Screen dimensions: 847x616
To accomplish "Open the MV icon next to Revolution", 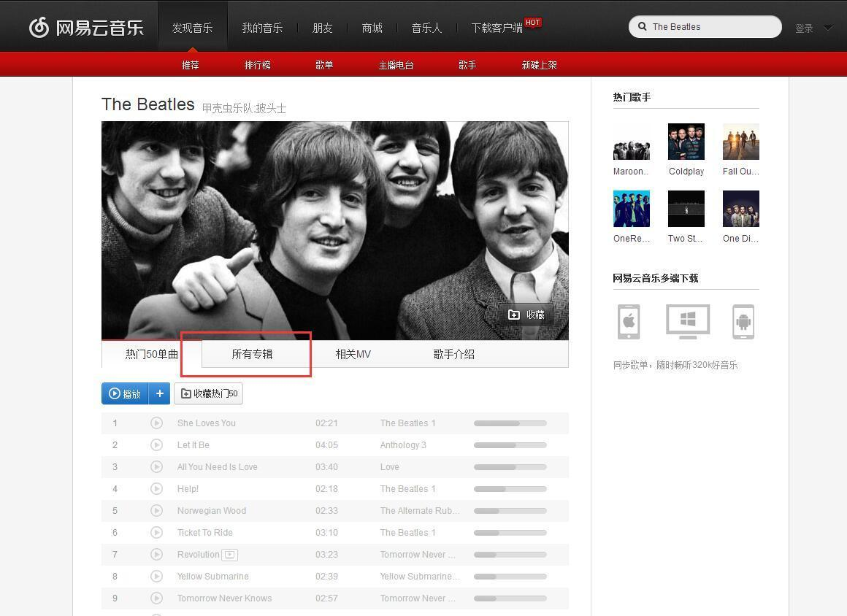I will click(x=229, y=555).
